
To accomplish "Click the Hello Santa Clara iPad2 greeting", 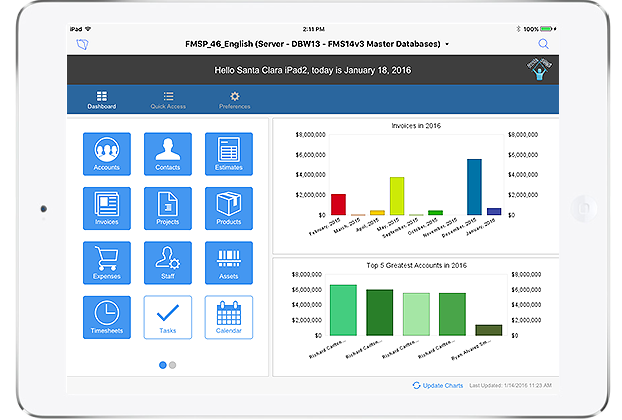I will click(313, 70).
